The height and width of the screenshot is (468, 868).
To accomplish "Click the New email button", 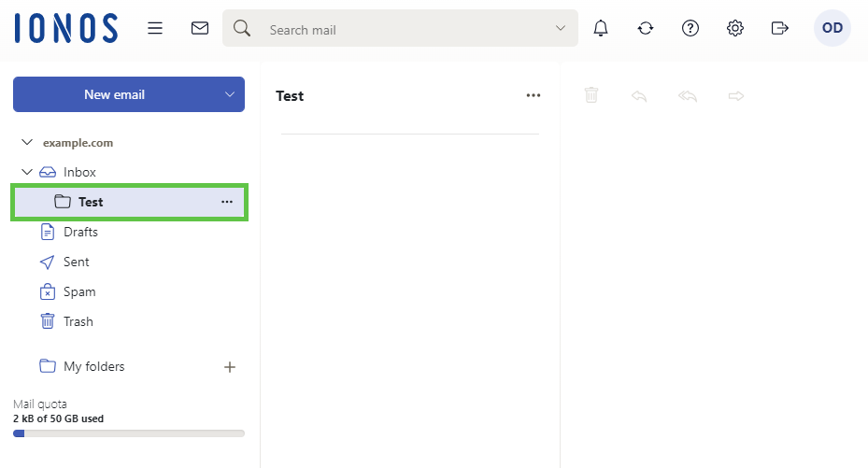I will 114,94.
